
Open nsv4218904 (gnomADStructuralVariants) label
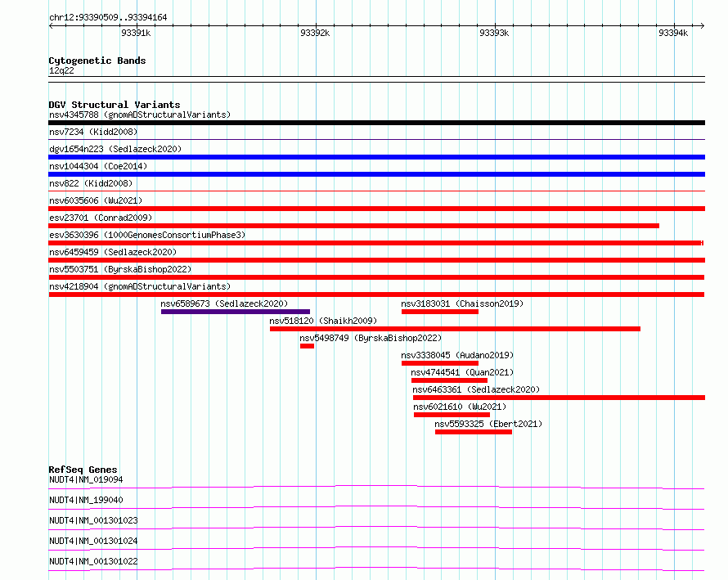140,286
